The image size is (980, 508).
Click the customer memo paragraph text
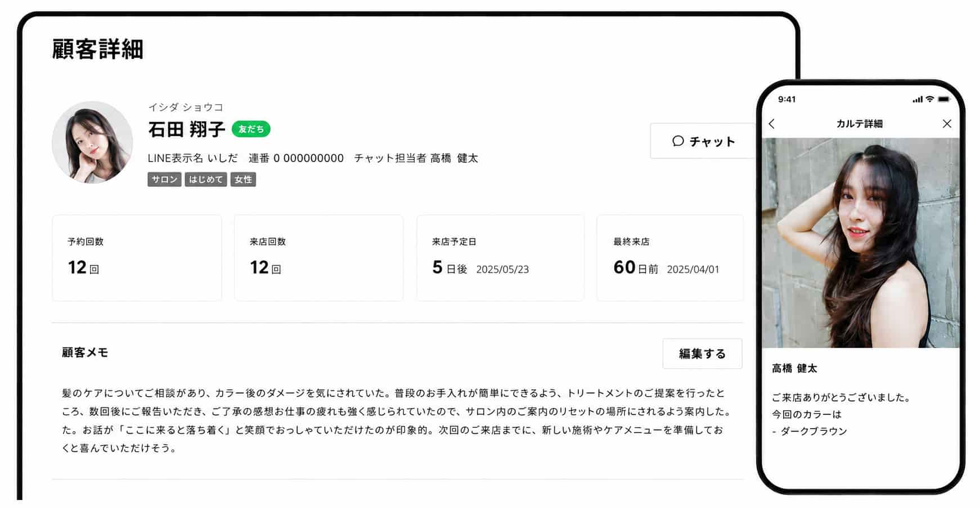point(397,420)
